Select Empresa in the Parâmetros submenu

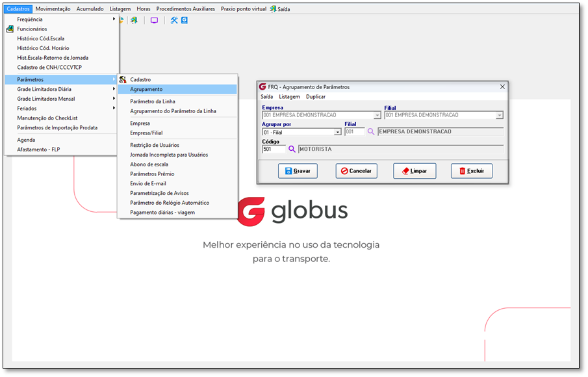click(177, 123)
